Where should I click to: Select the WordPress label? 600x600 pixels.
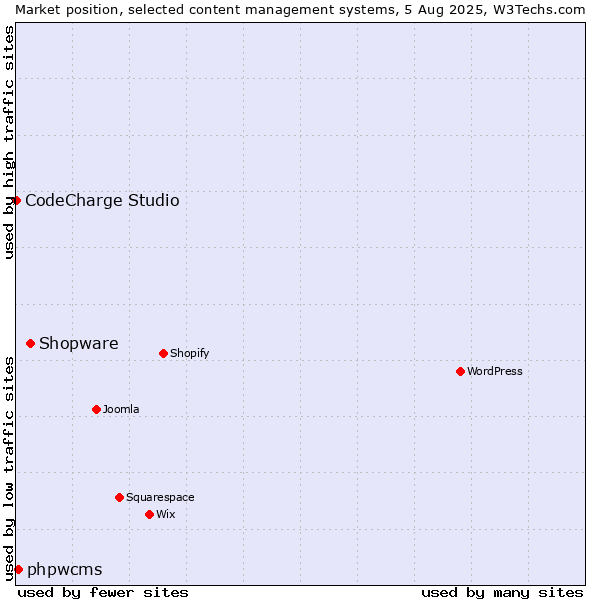[495, 372]
